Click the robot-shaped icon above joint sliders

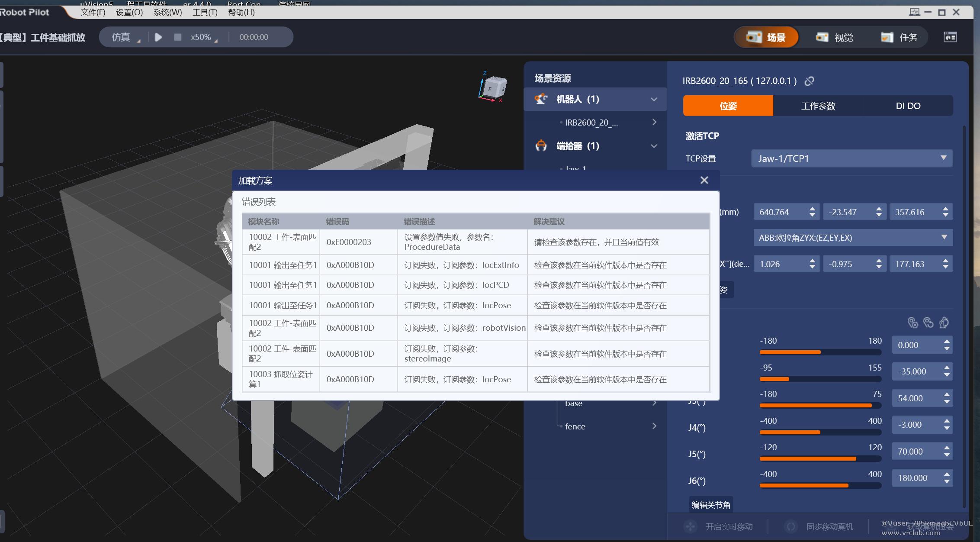tap(944, 323)
